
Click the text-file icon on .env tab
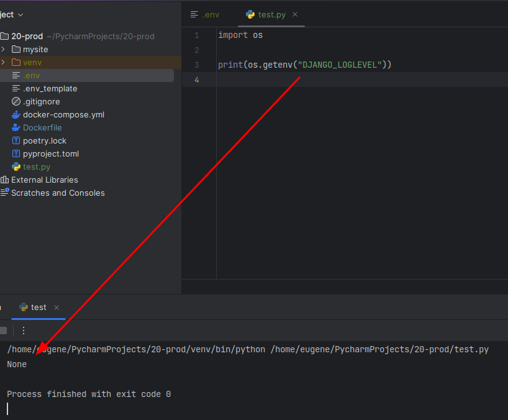(194, 14)
